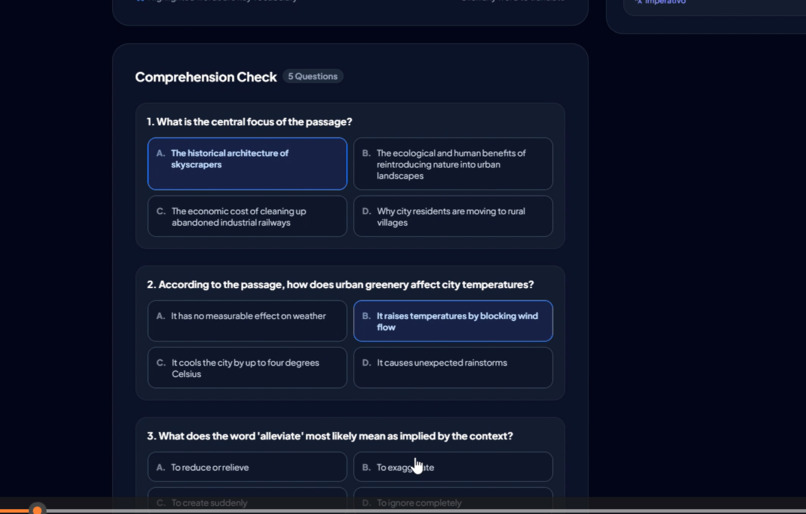Pick 'It cools the city by up to four degrees Celsius'
This screenshot has width=806, height=514.
coord(247,368)
